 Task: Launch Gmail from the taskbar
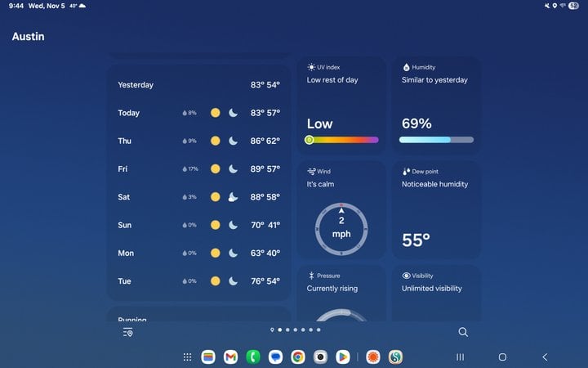231,357
